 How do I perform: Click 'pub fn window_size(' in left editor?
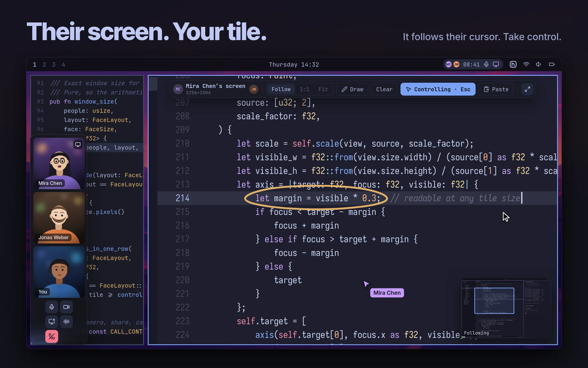point(84,102)
